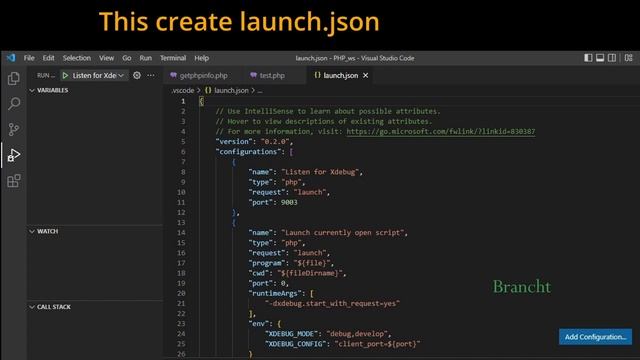The width and height of the screenshot is (640, 360).
Task: Open the Source Control view
Action: (x=13, y=129)
